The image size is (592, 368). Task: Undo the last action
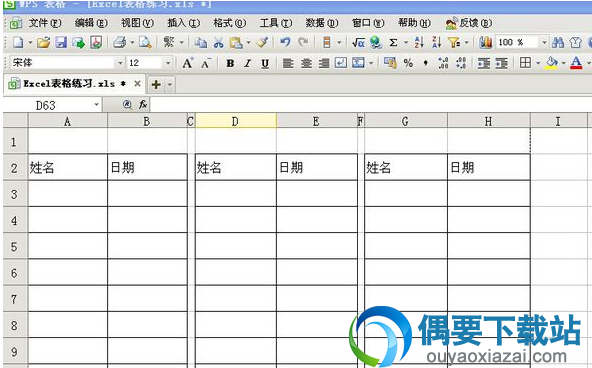pos(285,42)
